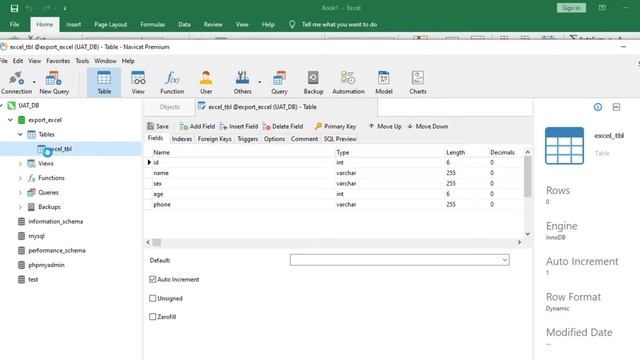Enable the Unsigned checkbox
The width and height of the screenshot is (640, 360).
153,298
